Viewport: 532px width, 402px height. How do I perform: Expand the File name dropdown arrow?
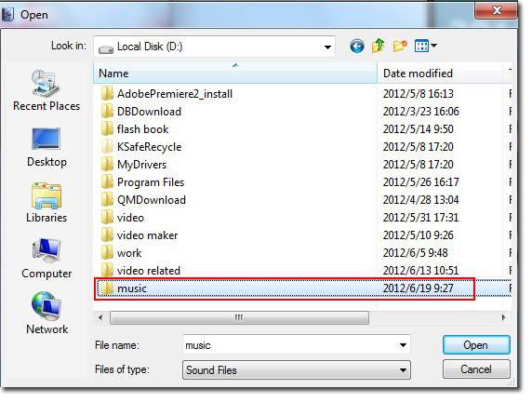coord(403,345)
